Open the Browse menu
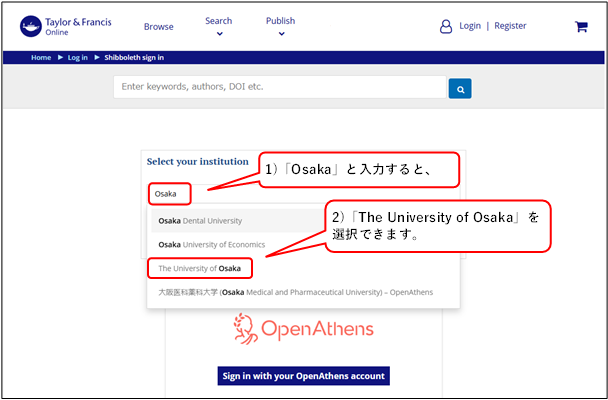 click(x=158, y=27)
